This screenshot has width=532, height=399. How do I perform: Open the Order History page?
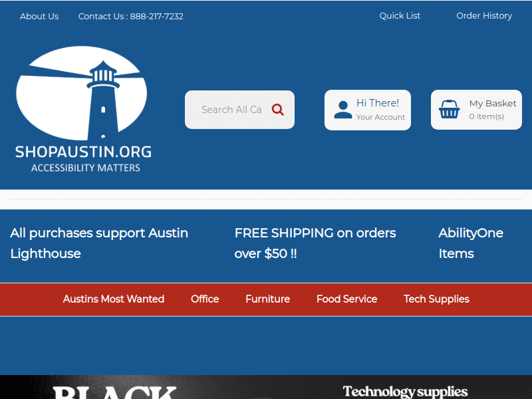(x=484, y=15)
